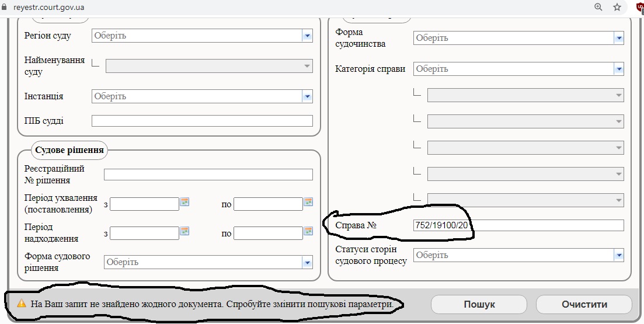The height and width of the screenshot is (324, 644).
Task: Click the browser zoom magnifier icon
Action: pos(598,7)
